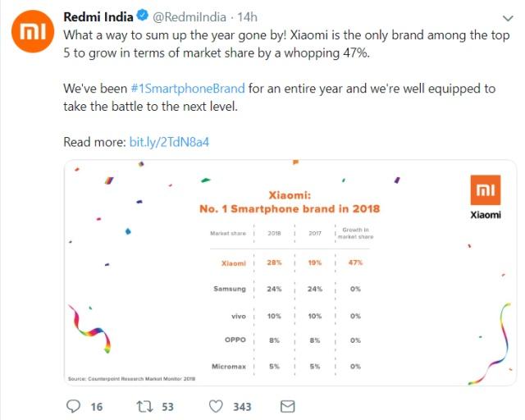The width and height of the screenshot is (525, 420).
Task: Click the 343 likes count
Action: click(242, 407)
